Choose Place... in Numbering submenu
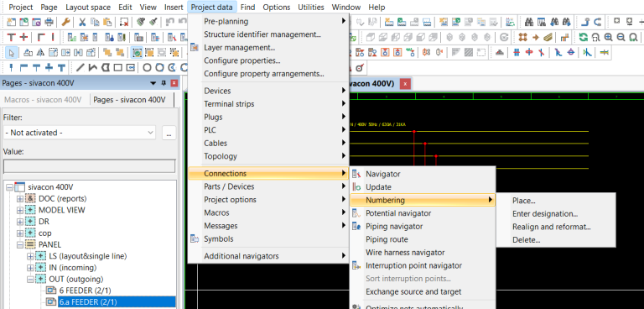This screenshot has width=644, height=309. click(x=556, y=201)
